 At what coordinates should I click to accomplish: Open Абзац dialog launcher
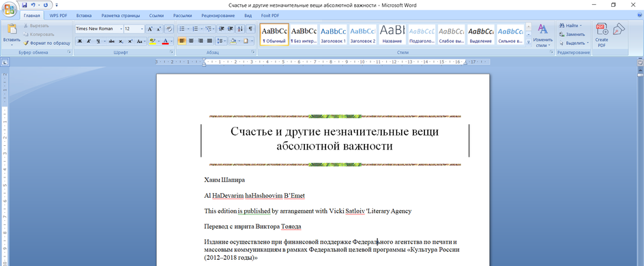point(252,53)
